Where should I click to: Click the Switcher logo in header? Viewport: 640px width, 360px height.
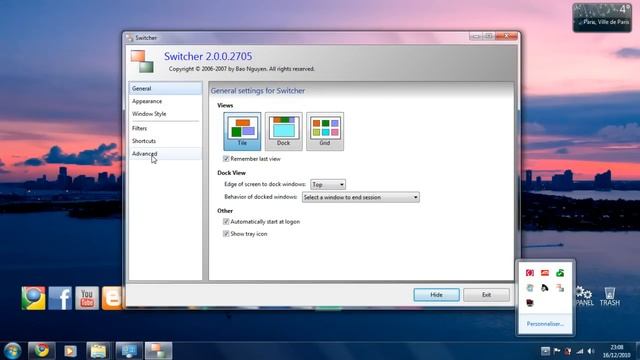coord(142,62)
